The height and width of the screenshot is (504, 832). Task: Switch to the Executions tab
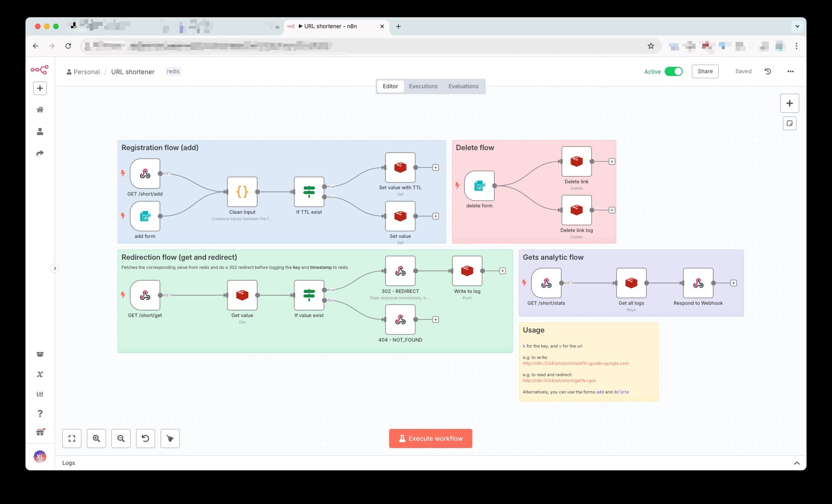pyautogui.click(x=423, y=86)
